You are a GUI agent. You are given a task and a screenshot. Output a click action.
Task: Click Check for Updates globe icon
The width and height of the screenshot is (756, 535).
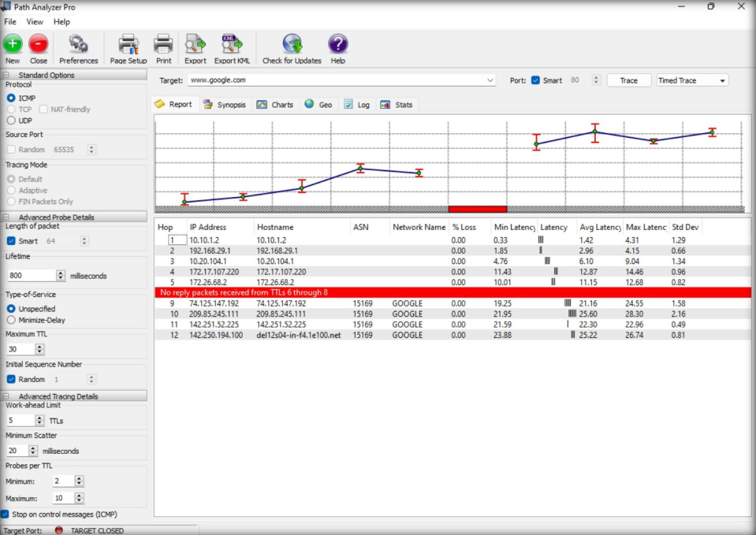pyautogui.click(x=292, y=44)
